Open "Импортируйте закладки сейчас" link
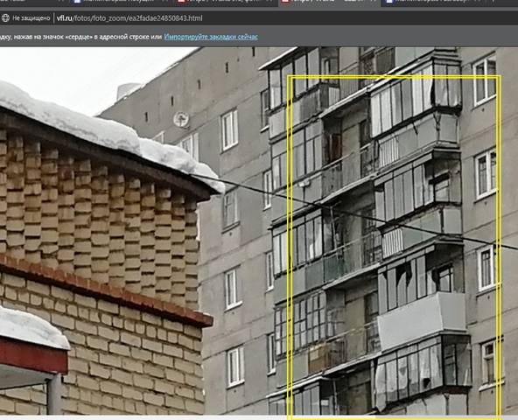Screen dimensions: 518x420 click(211, 37)
